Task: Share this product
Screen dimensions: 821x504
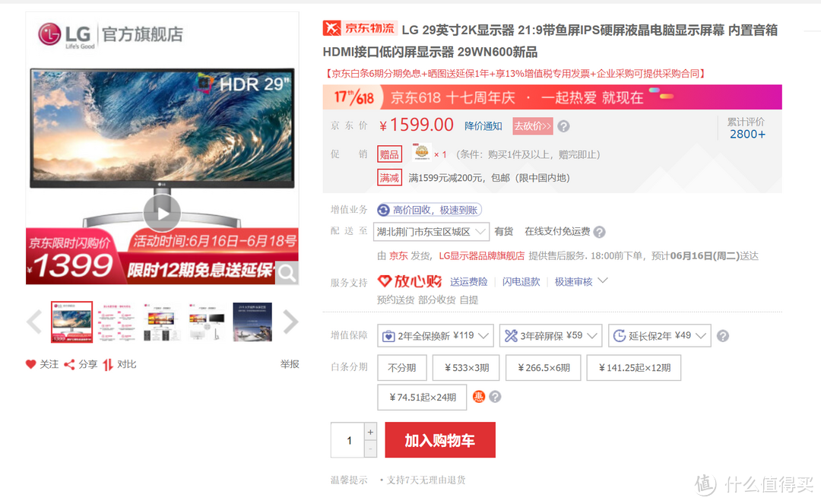Action: coord(81,364)
